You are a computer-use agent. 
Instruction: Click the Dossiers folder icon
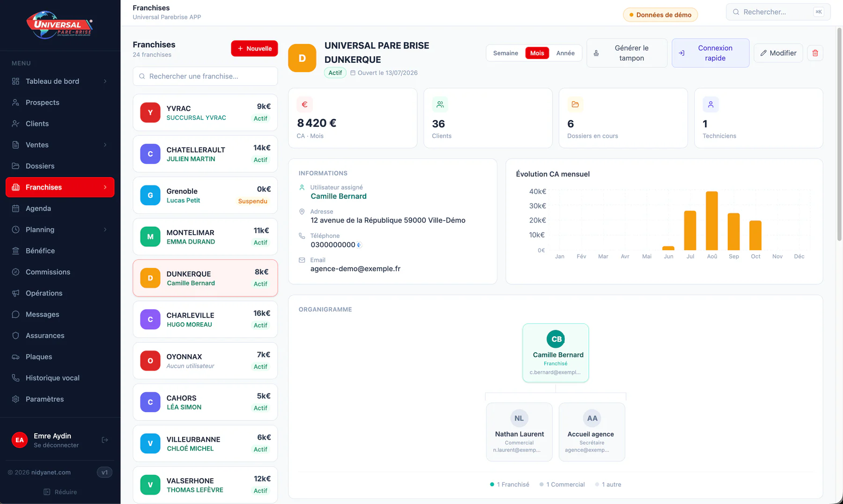pos(15,166)
